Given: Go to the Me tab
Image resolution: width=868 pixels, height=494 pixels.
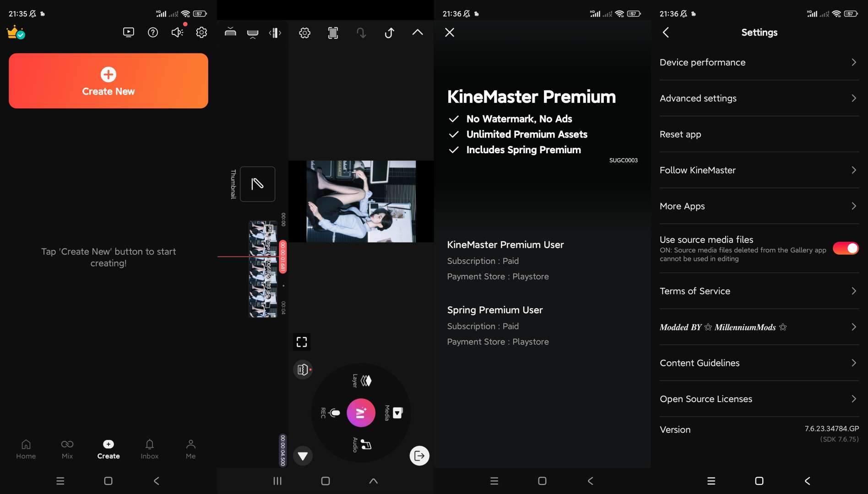Looking at the screenshot, I should pyautogui.click(x=191, y=449).
